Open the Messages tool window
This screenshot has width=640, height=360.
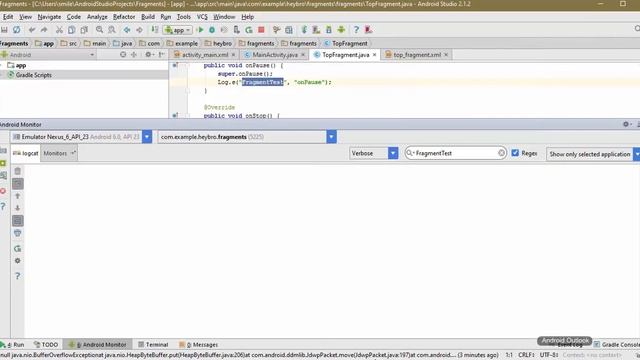pos(198,344)
